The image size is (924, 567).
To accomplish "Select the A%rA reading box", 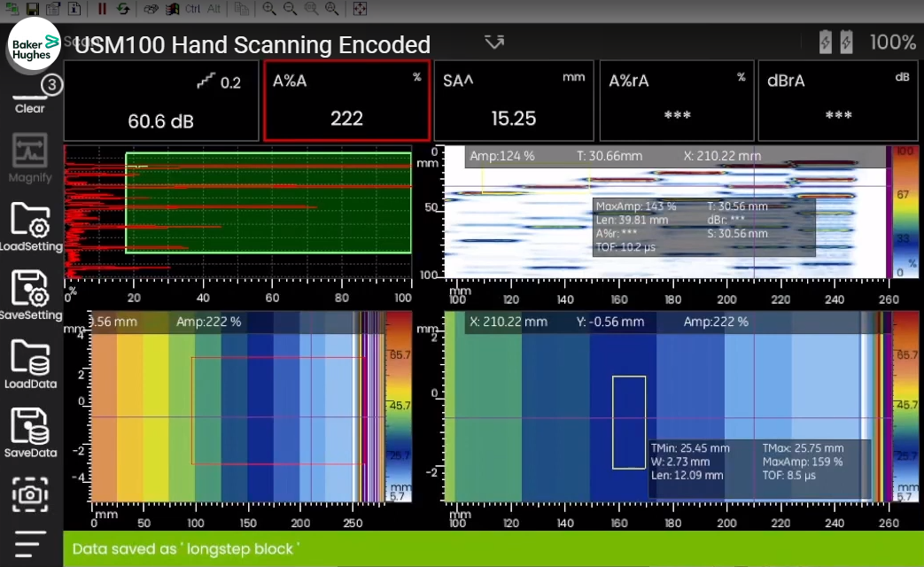I will pos(677,101).
